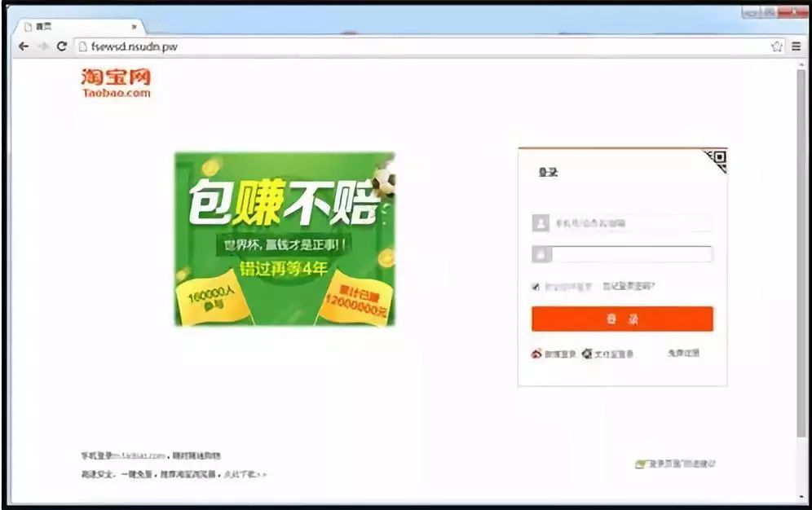Click the user icon in the username field
Image resolution: width=812 pixels, height=510 pixels.
(x=539, y=222)
